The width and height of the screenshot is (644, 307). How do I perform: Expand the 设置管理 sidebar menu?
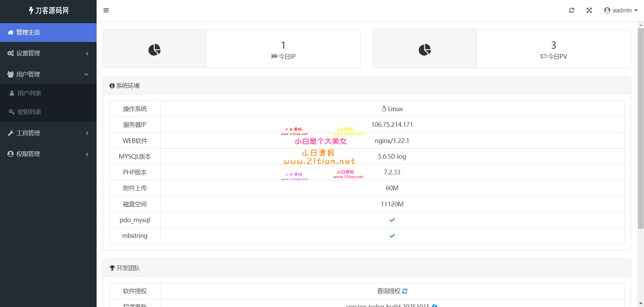(48, 53)
